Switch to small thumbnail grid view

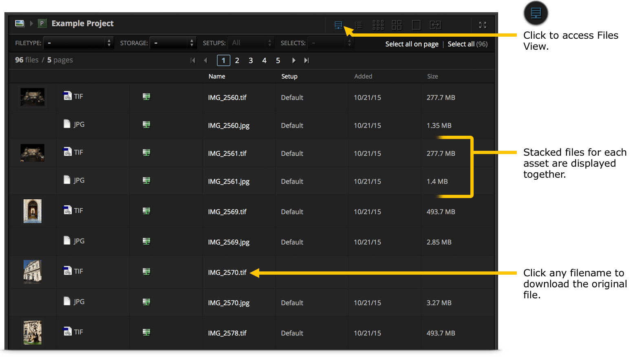pyautogui.click(x=378, y=25)
